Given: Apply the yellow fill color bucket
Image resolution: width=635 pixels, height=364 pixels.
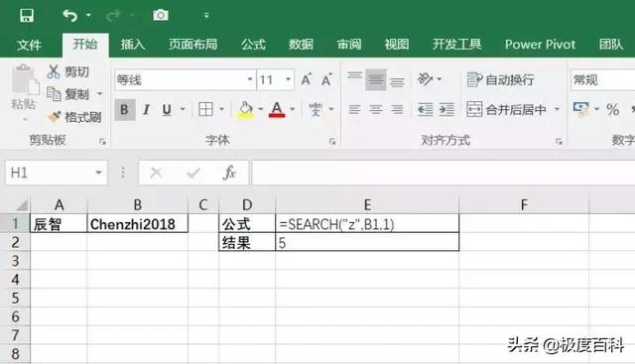Looking at the screenshot, I should point(245,109).
